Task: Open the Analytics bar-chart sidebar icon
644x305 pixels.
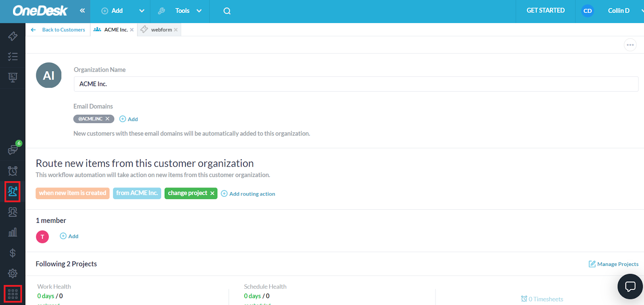Action: 12,233
